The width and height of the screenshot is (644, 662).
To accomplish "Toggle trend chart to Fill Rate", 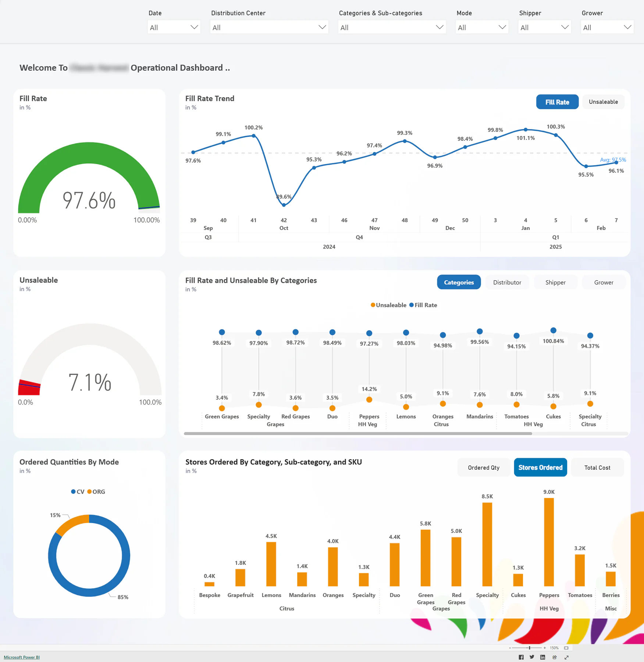I will click(557, 102).
